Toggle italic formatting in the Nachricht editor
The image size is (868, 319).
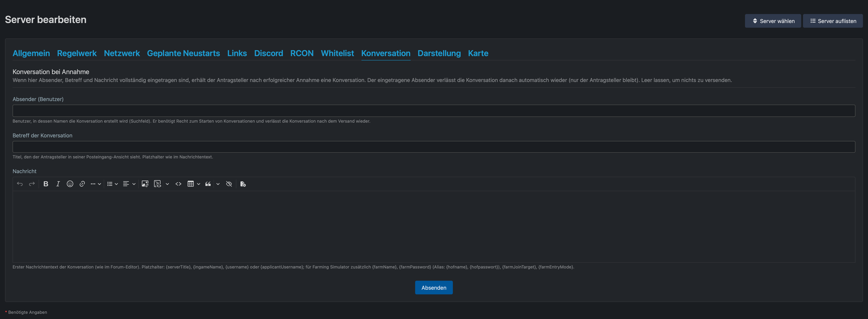click(58, 184)
